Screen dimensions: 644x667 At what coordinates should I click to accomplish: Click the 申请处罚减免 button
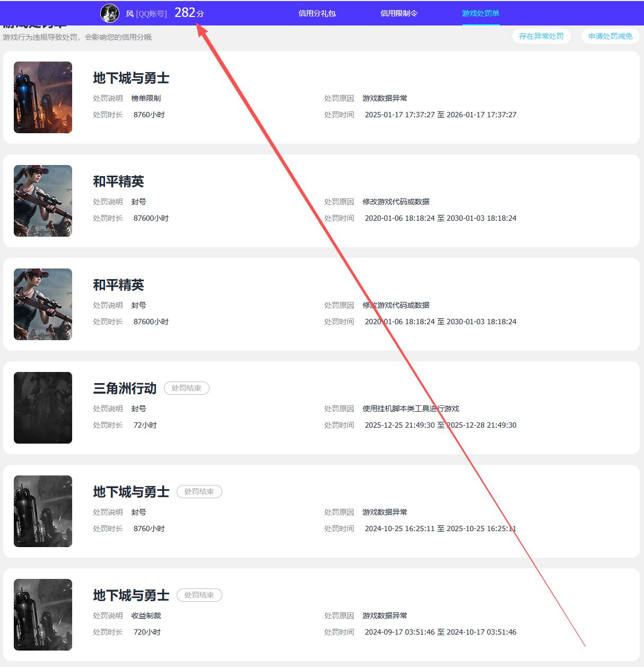[x=611, y=36]
